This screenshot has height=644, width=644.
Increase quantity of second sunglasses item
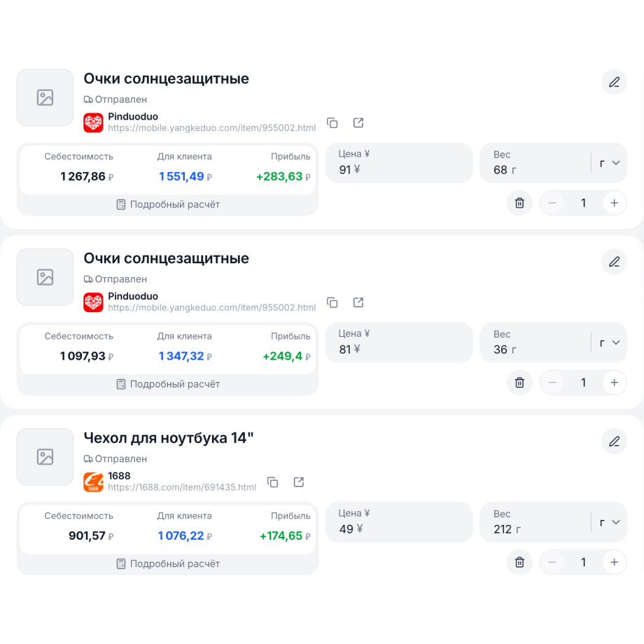point(614,382)
